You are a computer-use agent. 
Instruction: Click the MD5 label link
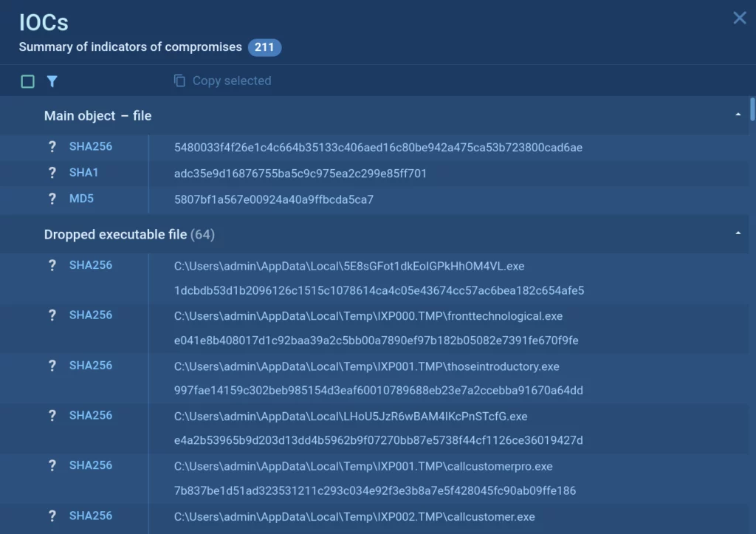pos(81,199)
